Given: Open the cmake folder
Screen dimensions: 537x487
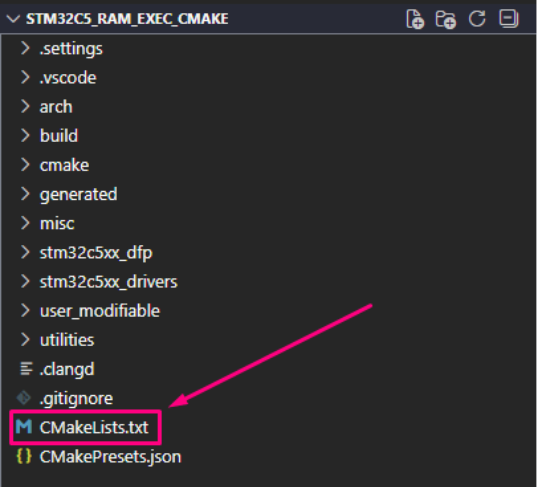Looking at the screenshot, I should [x=64, y=165].
